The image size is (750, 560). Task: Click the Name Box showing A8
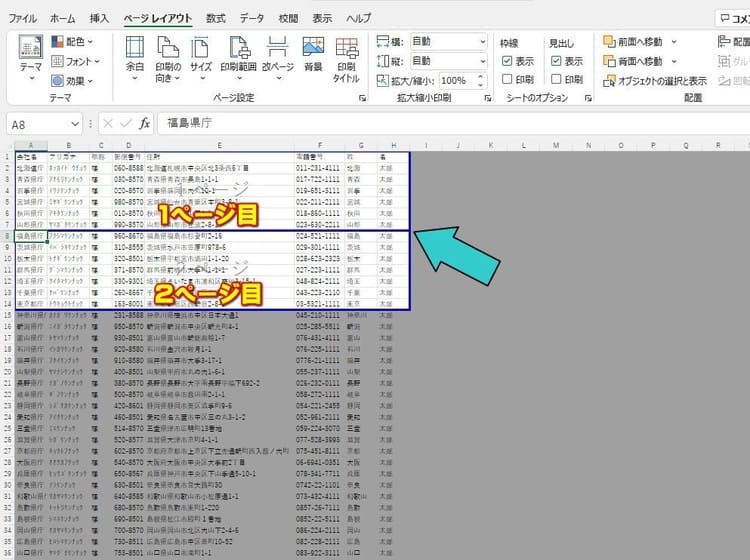(37, 124)
